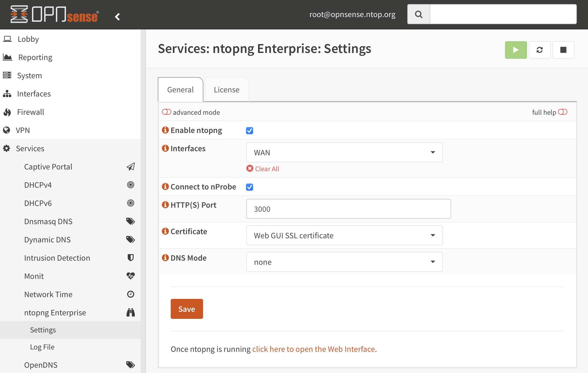
Task: Click the DHCPv4 target icon
Action: point(131,185)
